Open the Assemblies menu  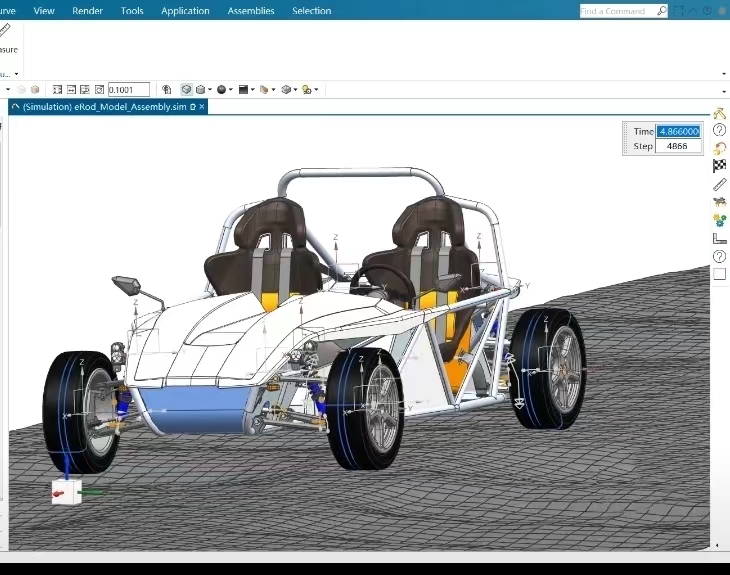click(251, 11)
